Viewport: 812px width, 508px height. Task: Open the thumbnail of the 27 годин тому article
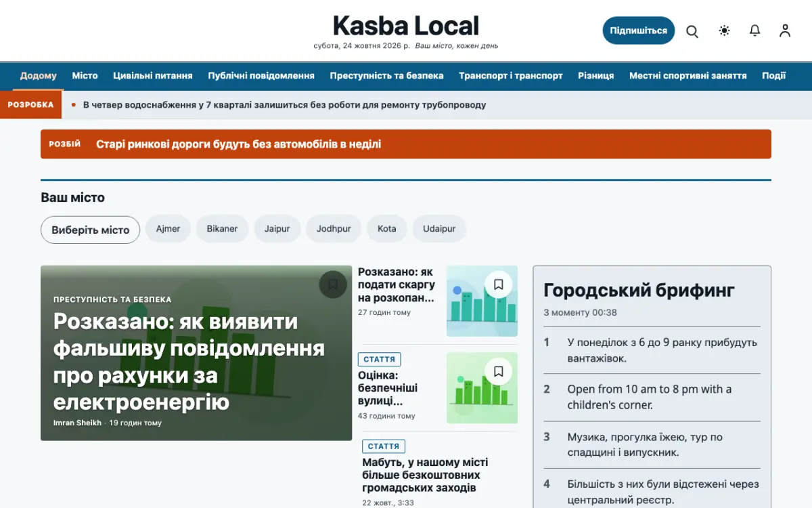(x=482, y=301)
